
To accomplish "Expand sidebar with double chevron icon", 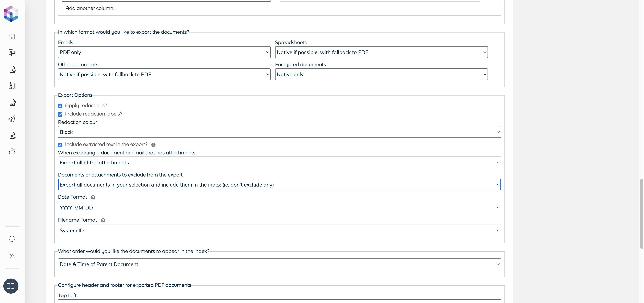I will click(12, 256).
